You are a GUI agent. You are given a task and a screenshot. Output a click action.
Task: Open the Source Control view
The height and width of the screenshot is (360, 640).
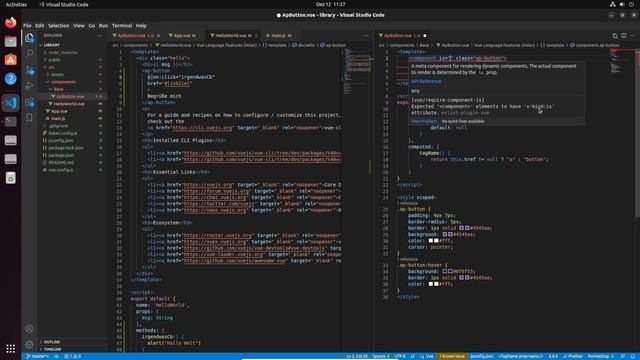tap(29, 70)
